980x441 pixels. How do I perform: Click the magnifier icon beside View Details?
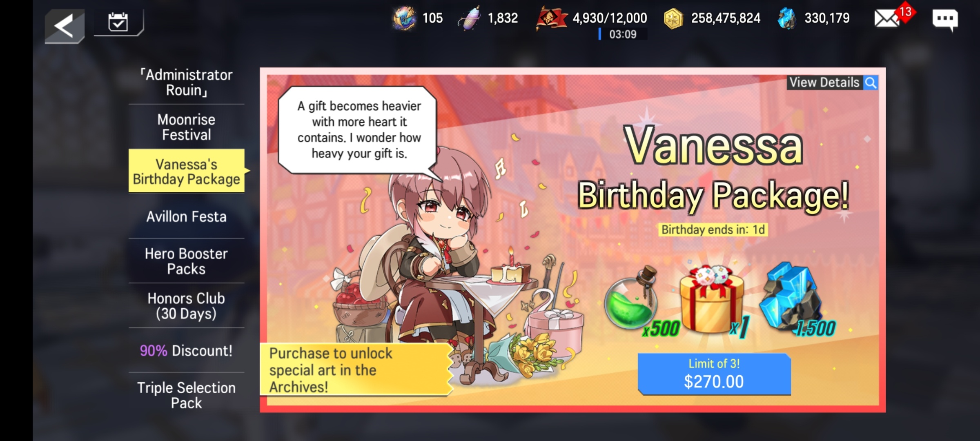[x=871, y=83]
